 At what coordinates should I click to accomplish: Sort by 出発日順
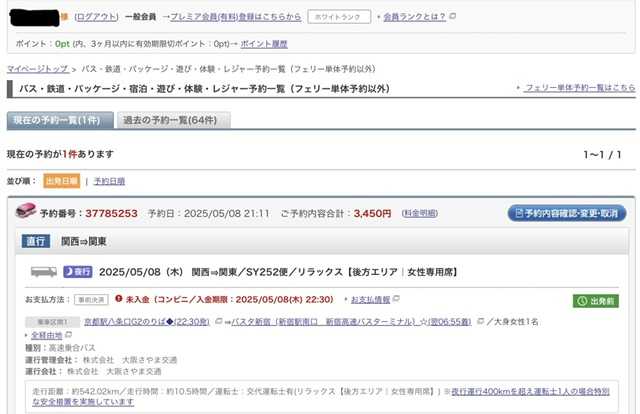pyautogui.click(x=62, y=181)
